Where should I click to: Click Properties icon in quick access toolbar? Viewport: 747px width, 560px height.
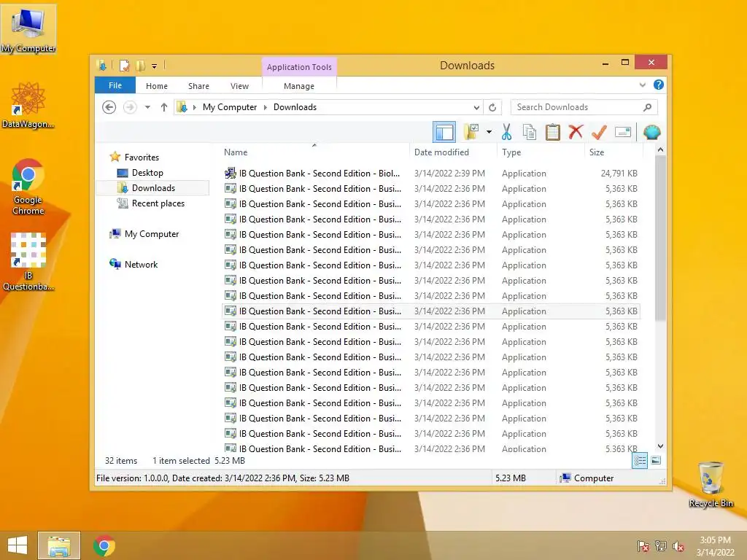click(x=124, y=66)
